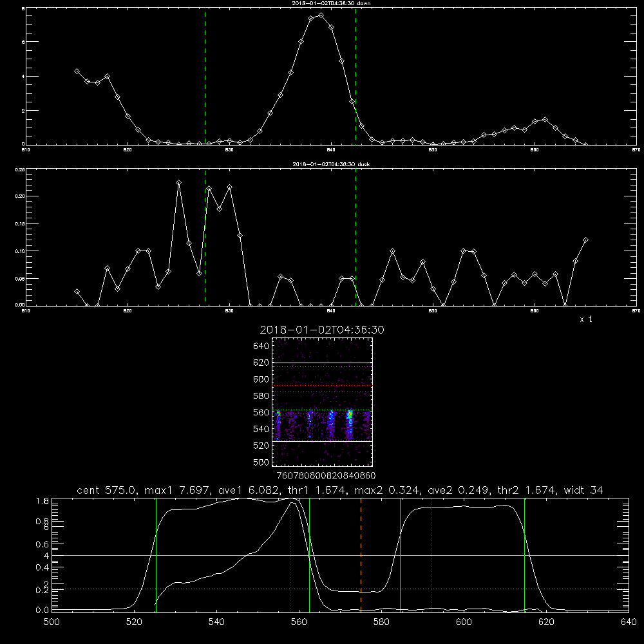Viewport: 644px width, 644px height.
Task: Click the timestamp title above the color image
Action: [322, 330]
